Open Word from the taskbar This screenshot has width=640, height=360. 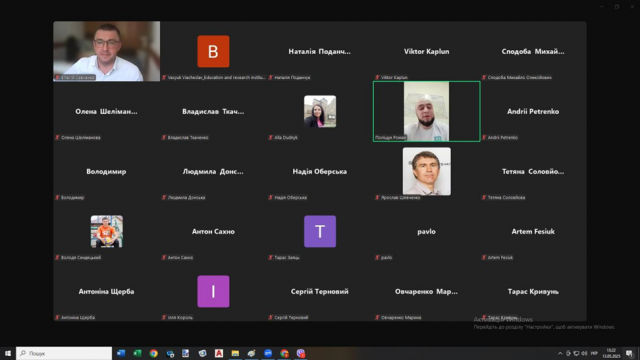pos(121,353)
